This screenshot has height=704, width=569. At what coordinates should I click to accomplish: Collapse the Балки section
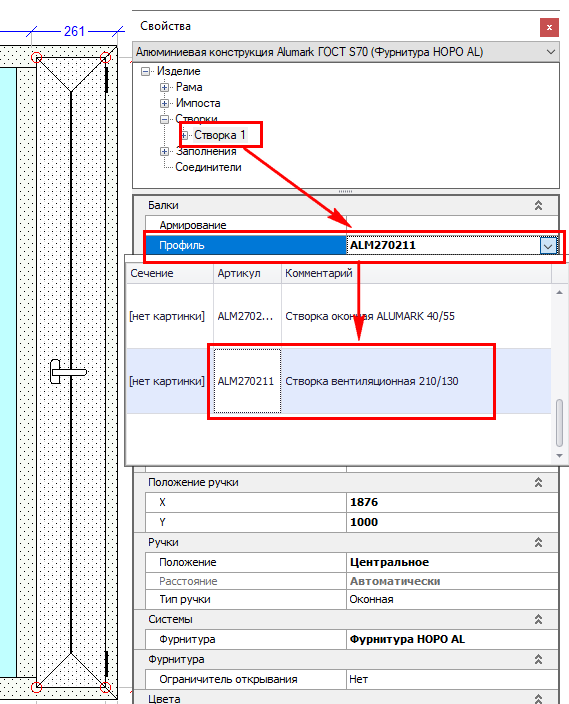pos(538,206)
